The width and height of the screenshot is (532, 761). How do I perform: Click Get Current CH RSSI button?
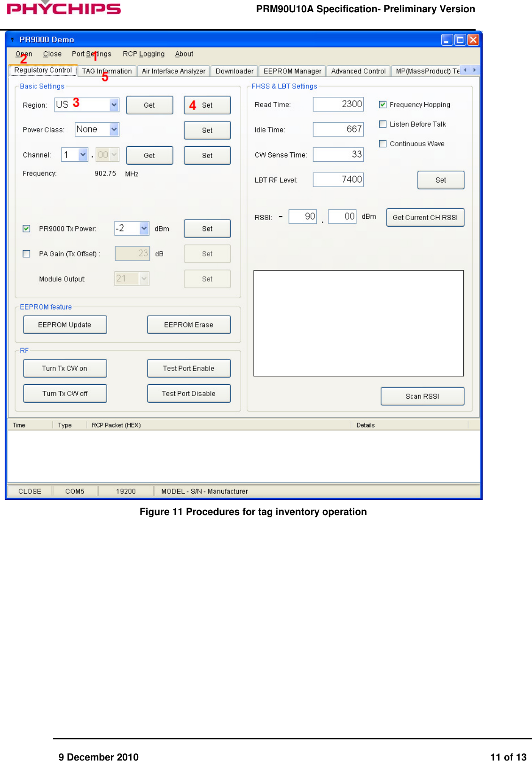click(425, 217)
